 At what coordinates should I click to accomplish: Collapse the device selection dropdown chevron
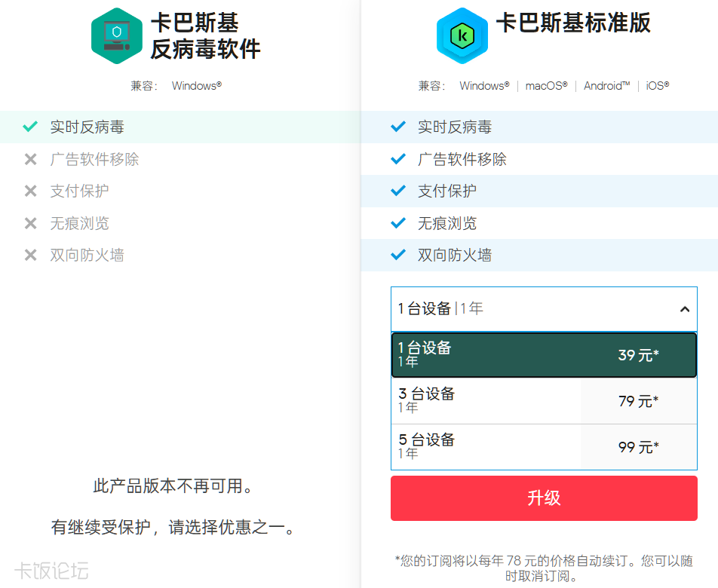(x=685, y=309)
